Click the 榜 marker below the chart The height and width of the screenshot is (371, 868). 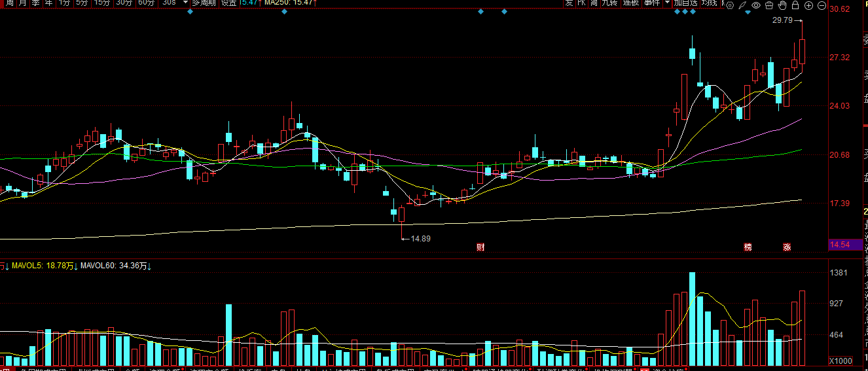pos(748,247)
